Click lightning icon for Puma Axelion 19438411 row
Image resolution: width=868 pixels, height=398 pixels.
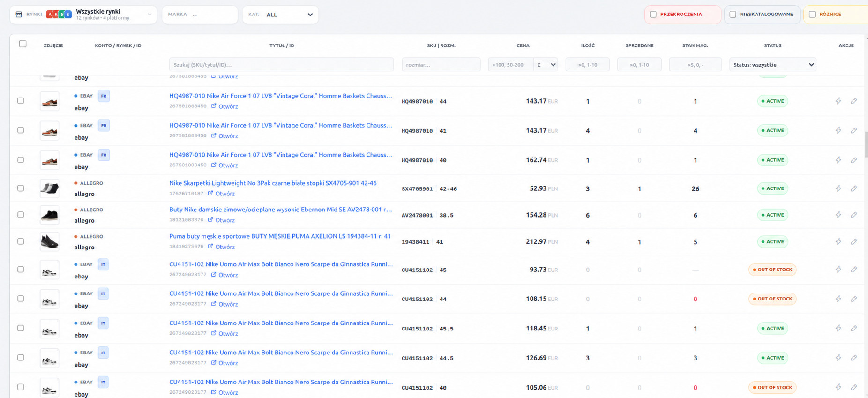(838, 241)
